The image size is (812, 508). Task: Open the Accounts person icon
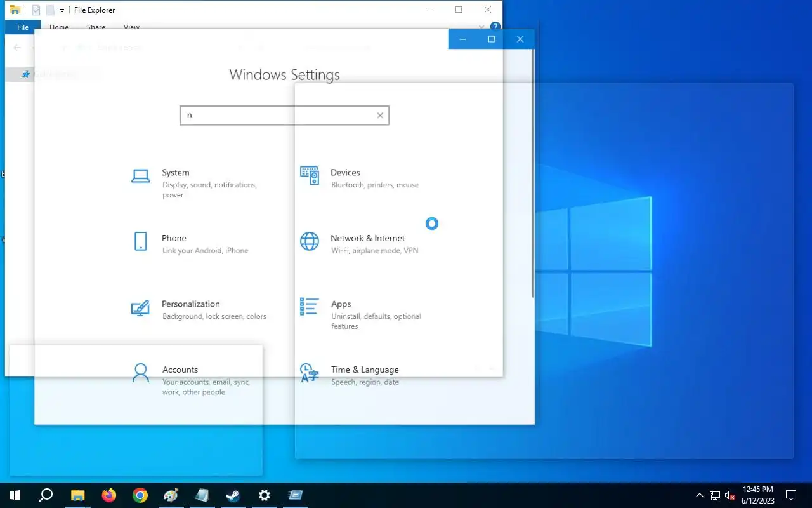coord(140,373)
